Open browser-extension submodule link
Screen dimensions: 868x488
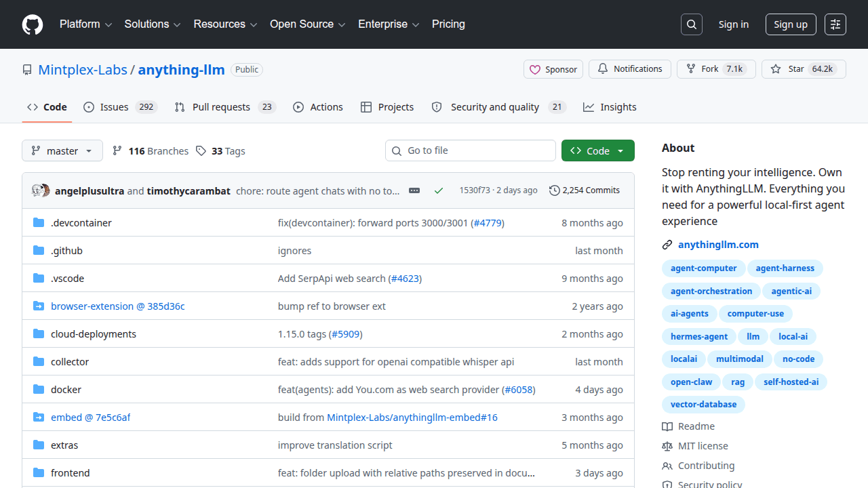[x=118, y=306]
